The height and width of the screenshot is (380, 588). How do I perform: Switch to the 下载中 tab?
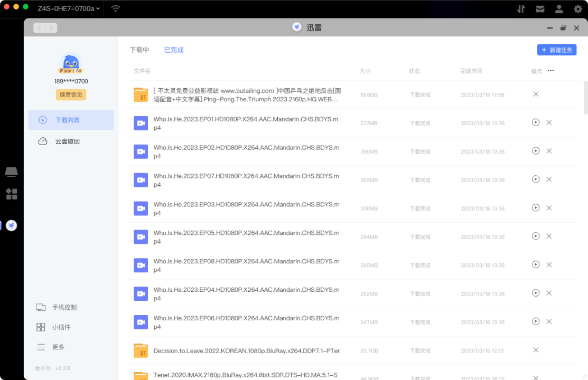[x=139, y=50]
